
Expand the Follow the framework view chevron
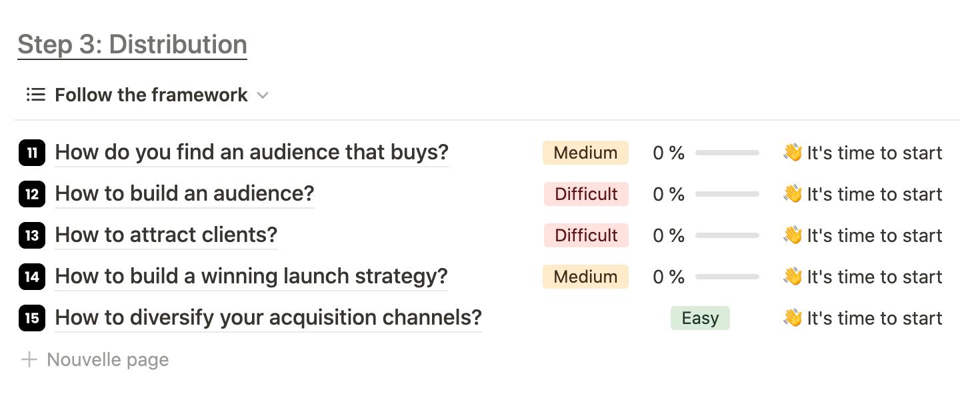tap(263, 95)
